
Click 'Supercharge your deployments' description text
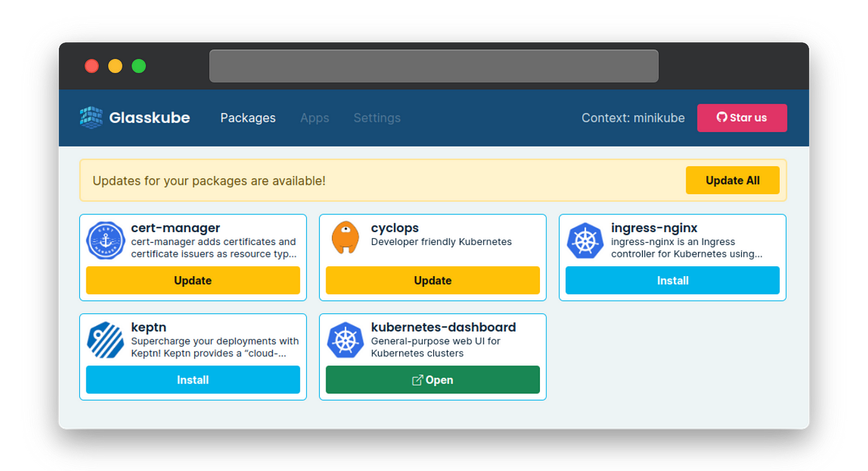[215, 347]
